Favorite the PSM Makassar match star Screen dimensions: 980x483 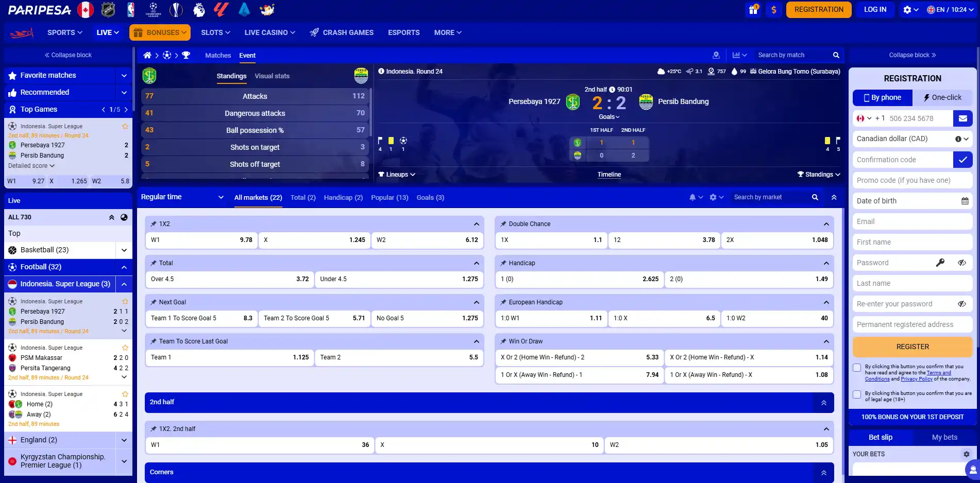tap(125, 348)
